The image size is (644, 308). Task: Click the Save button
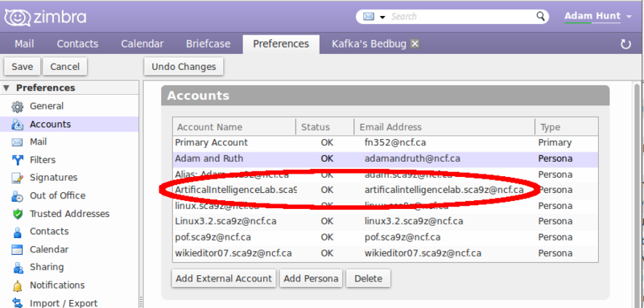23,67
